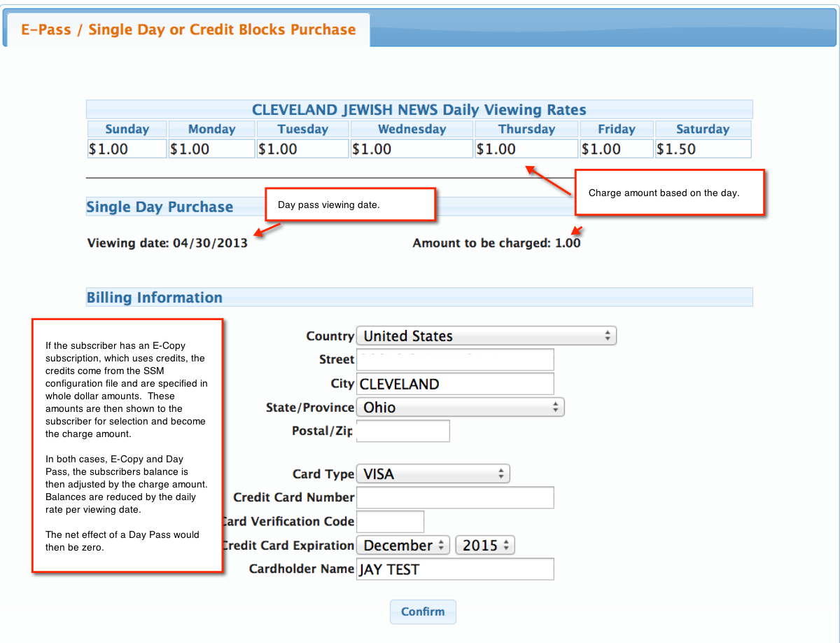The image size is (840, 643).
Task: Click the Wednesday column header
Action: tap(412, 129)
